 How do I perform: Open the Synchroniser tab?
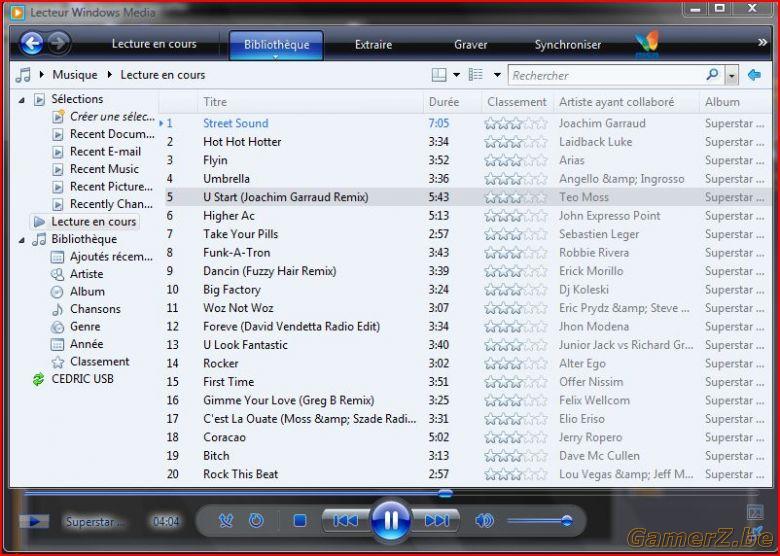568,44
